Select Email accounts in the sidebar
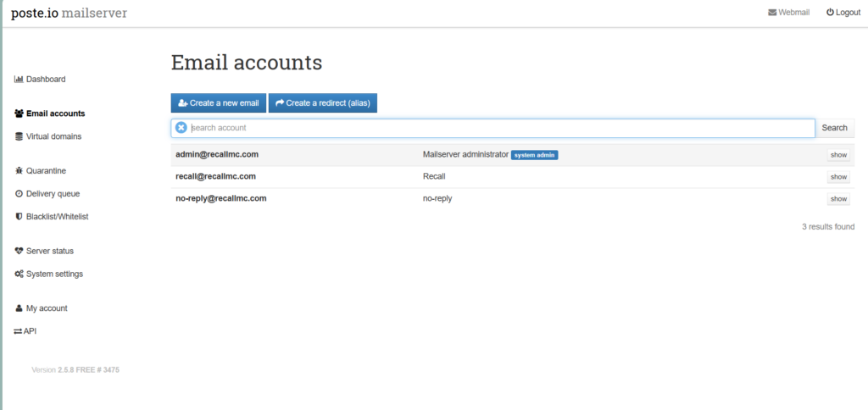868x410 pixels. 55,114
